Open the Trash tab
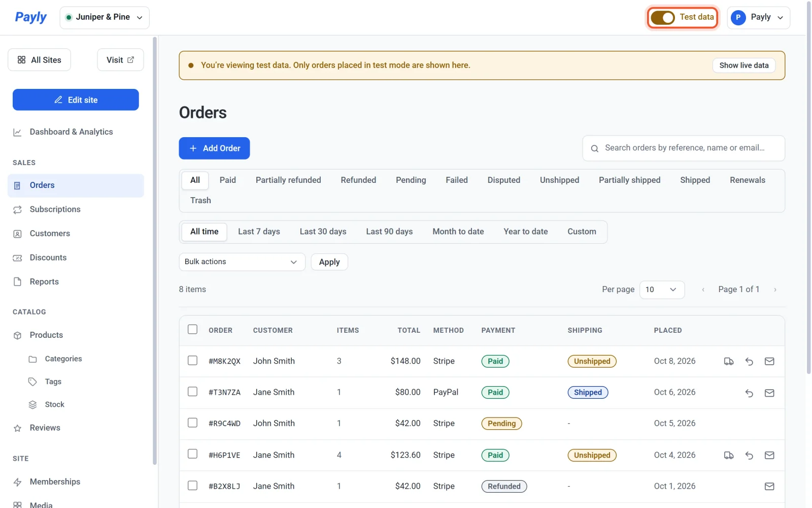The image size is (812, 508). click(x=200, y=201)
